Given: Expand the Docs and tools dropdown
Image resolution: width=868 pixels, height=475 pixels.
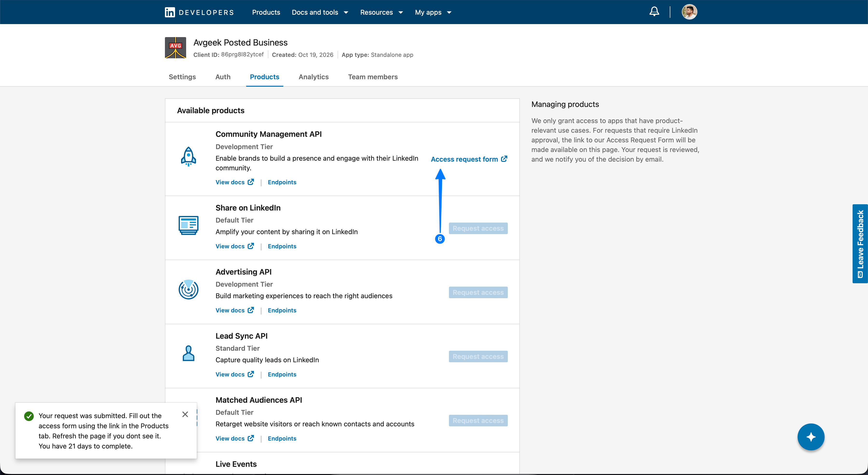Looking at the screenshot, I should click(x=320, y=13).
